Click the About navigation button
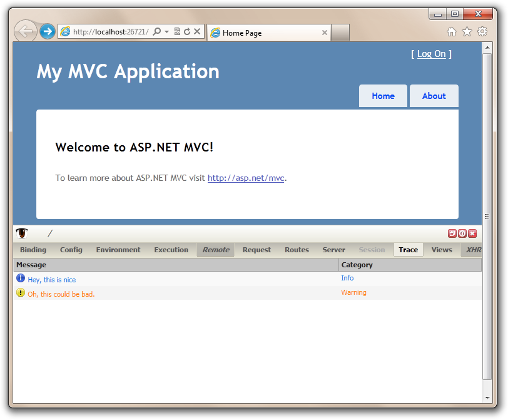 (434, 95)
